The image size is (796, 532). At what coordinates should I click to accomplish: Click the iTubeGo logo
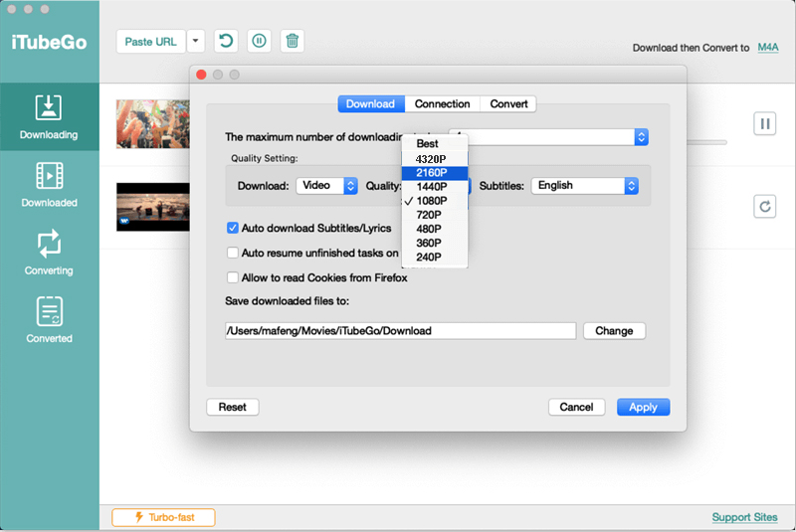pos(49,42)
